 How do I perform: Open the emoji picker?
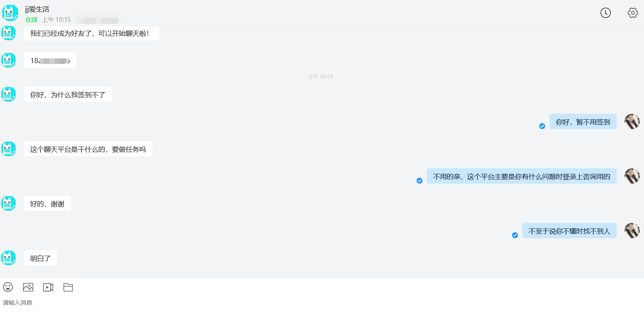click(x=8, y=287)
